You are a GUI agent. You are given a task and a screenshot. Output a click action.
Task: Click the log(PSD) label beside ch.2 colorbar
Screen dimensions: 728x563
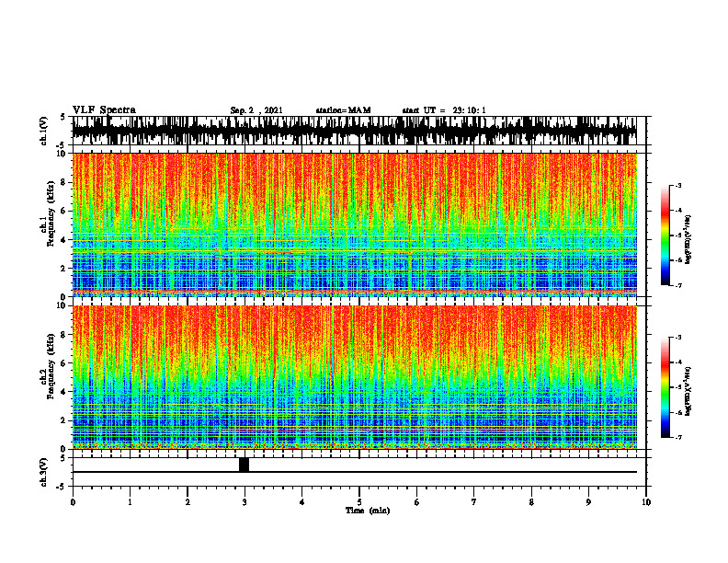pyautogui.click(x=688, y=390)
